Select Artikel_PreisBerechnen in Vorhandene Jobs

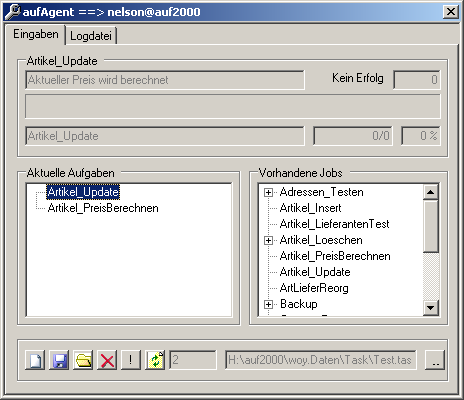click(x=335, y=256)
